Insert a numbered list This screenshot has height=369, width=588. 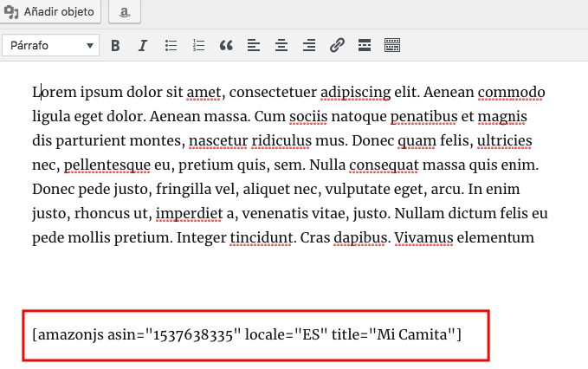point(198,46)
